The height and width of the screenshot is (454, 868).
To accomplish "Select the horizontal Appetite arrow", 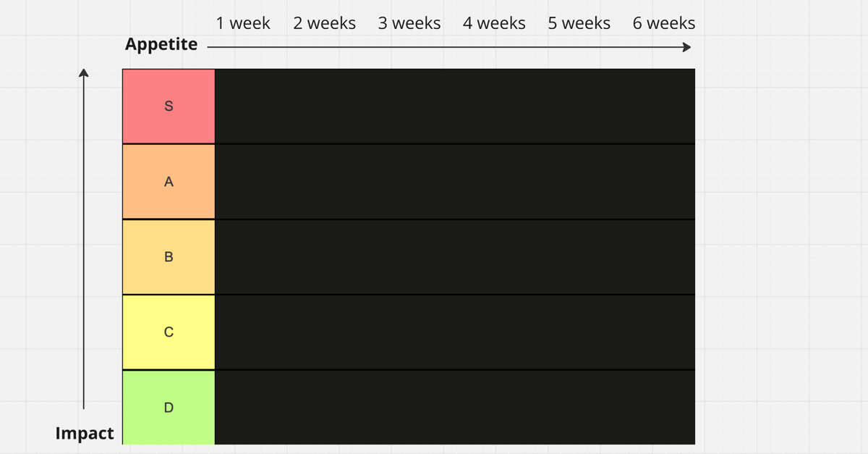I will pos(449,47).
